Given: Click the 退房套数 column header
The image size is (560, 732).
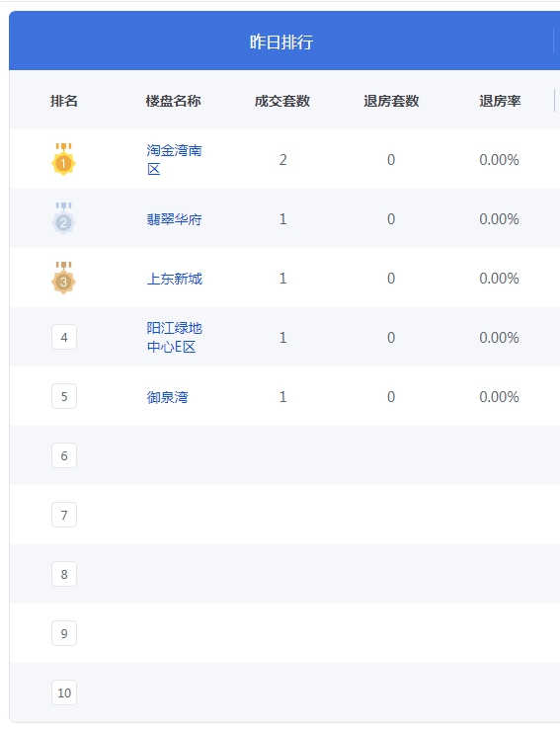Looking at the screenshot, I should (391, 101).
